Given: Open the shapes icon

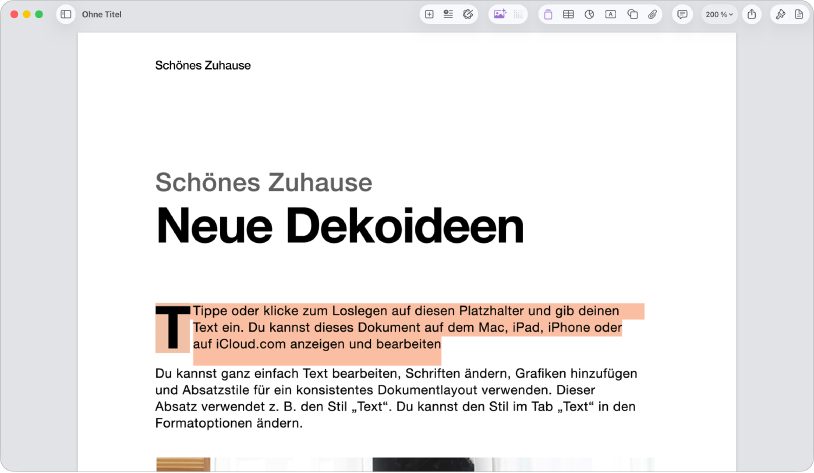Looking at the screenshot, I should [632, 15].
